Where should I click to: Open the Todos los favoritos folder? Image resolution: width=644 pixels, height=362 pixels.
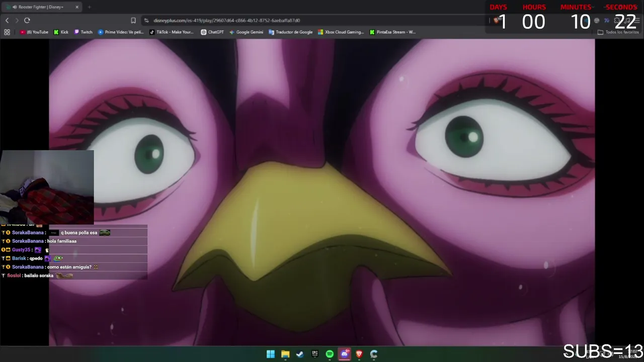point(618,32)
